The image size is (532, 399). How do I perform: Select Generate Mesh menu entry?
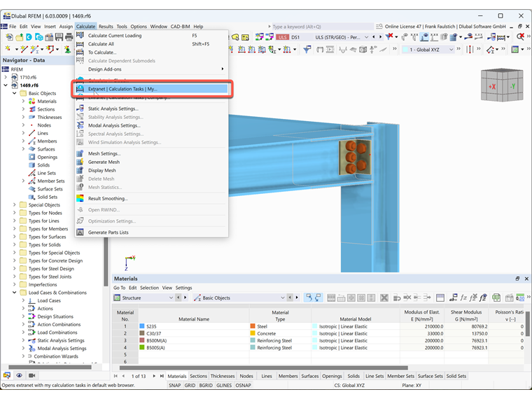click(151, 162)
